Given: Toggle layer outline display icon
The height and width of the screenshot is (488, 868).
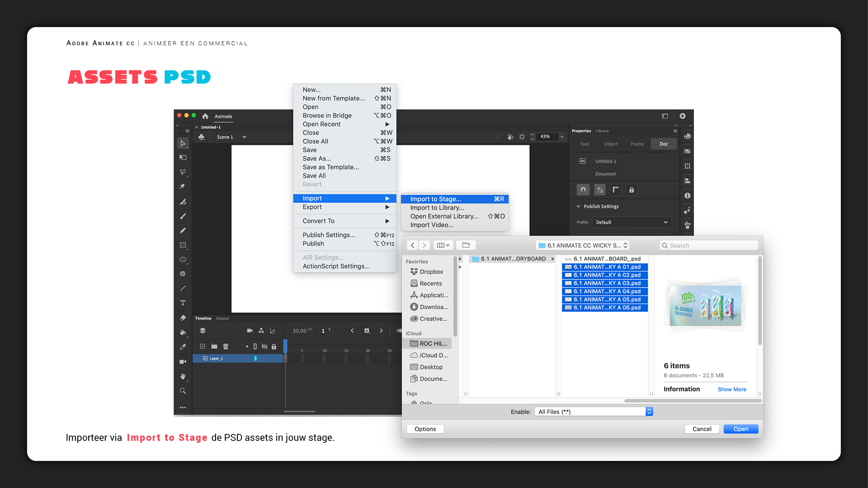Looking at the screenshot, I should (x=255, y=347).
